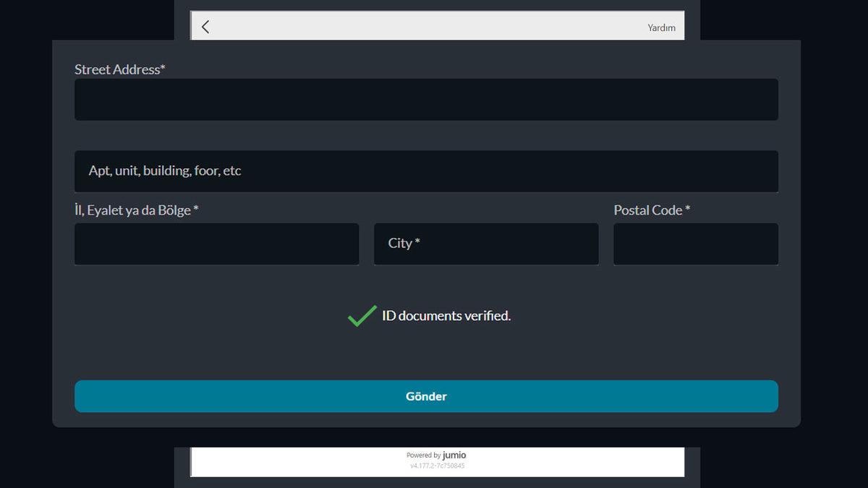Focus the Street Address input field
Viewport: 868px width, 488px height.
[426, 100]
